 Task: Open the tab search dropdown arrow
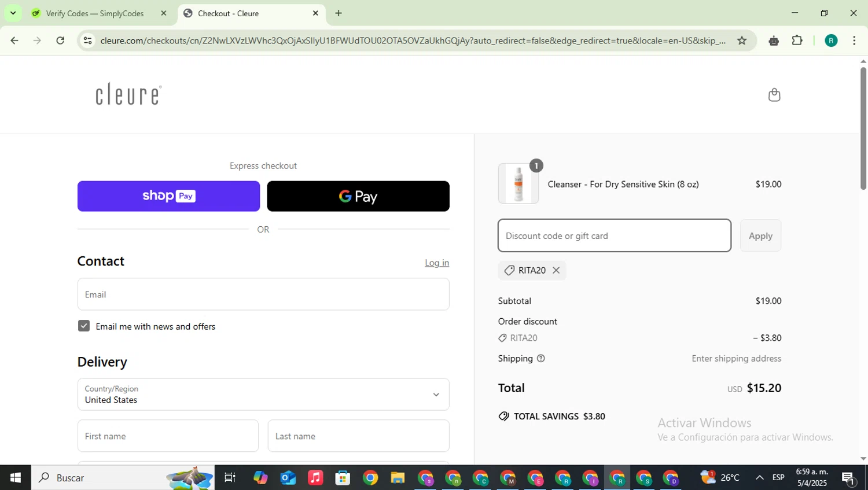tap(13, 13)
